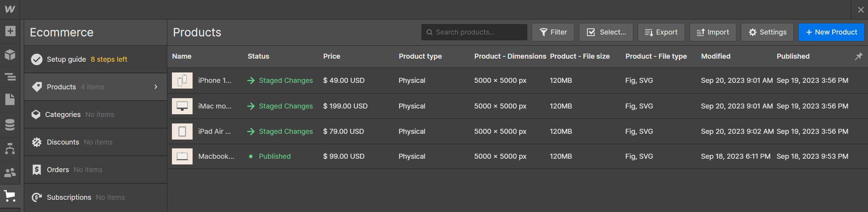Click the Products tag icon
The height and width of the screenshot is (212, 868).
(37, 87)
